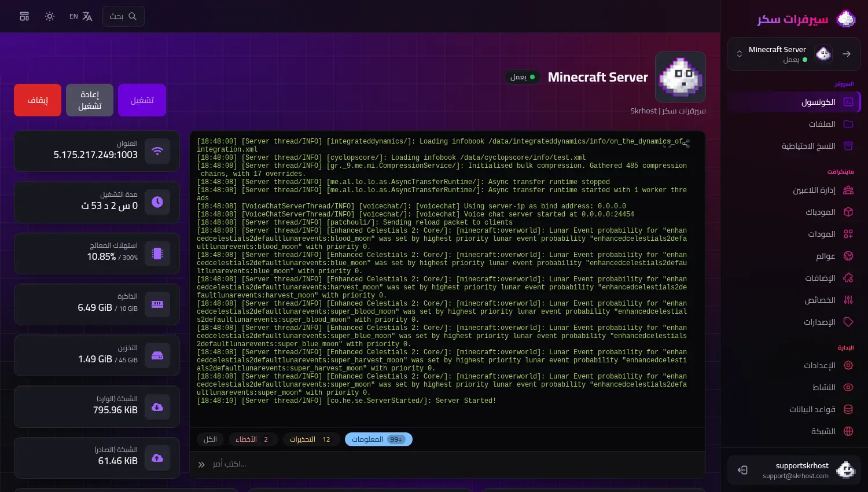Click the fullscreen icon in the console
868x492 pixels.
[x=668, y=143]
